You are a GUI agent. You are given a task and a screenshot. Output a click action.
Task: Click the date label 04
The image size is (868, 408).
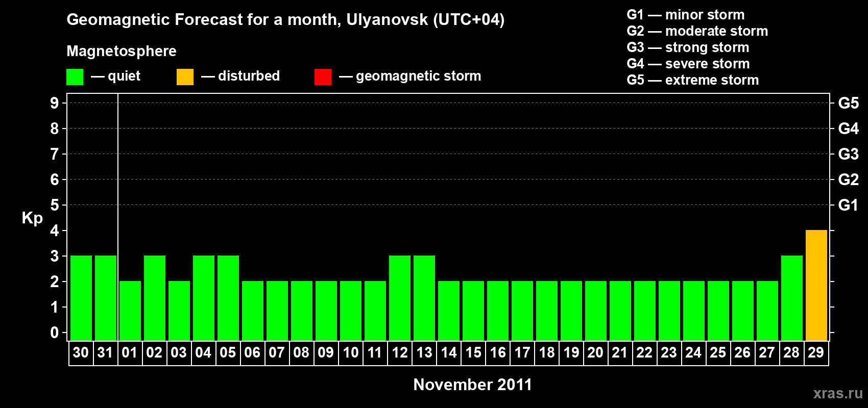pyautogui.click(x=203, y=353)
